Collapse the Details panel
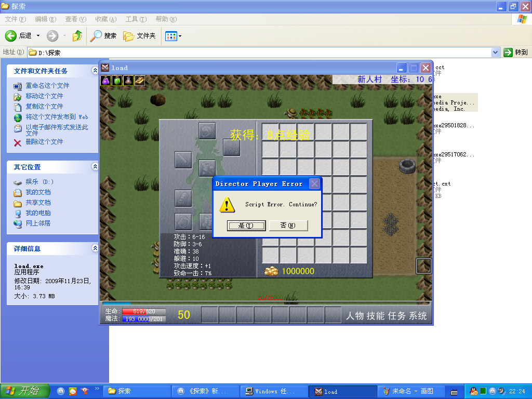The image size is (532, 399). [95, 248]
